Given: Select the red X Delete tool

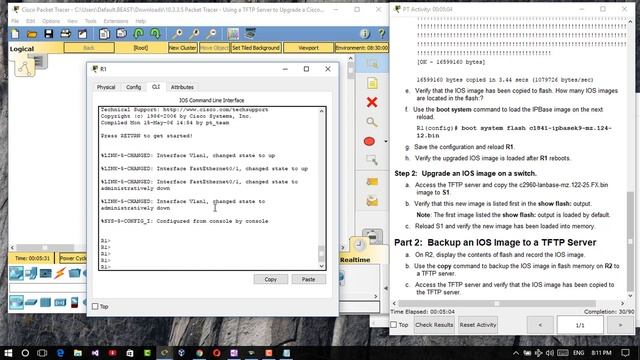Looking at the screenshot, I should point(372,102).
